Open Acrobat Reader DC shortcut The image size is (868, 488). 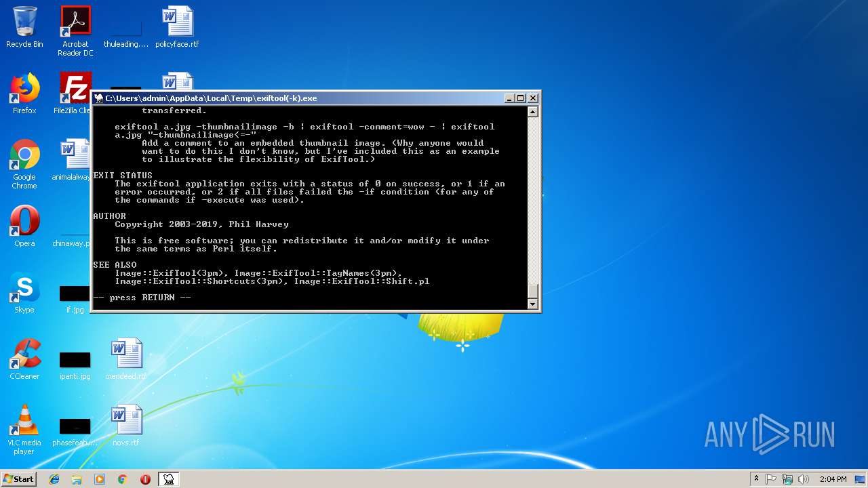[x=75, y=31]
